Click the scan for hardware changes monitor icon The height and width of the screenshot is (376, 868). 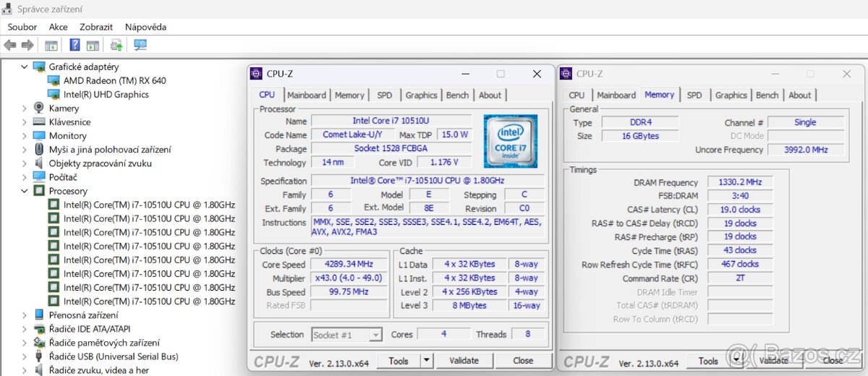point(140,46)
